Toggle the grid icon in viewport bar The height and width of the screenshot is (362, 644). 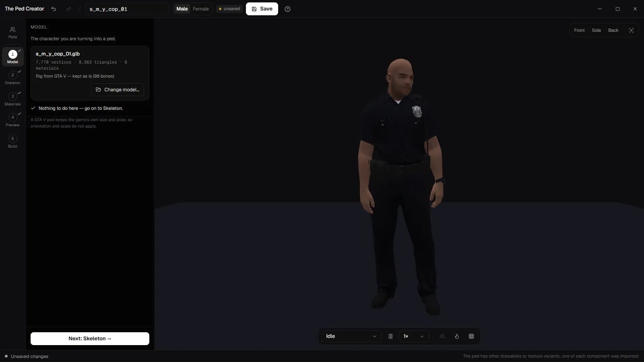(x=471, y=336)
